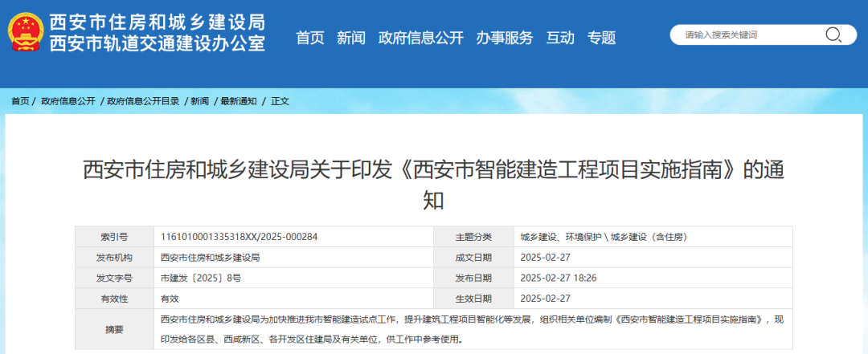Click the national emblem logo
Image resolution: width=868 pixels, height=354 pixels.
coord(25,33)
